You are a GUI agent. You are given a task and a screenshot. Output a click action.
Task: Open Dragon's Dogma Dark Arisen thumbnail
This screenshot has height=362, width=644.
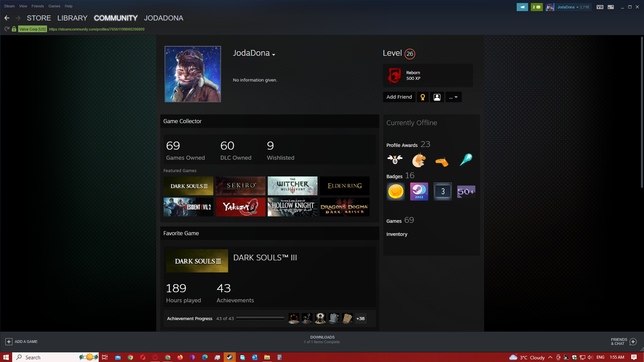coord(345,207)
